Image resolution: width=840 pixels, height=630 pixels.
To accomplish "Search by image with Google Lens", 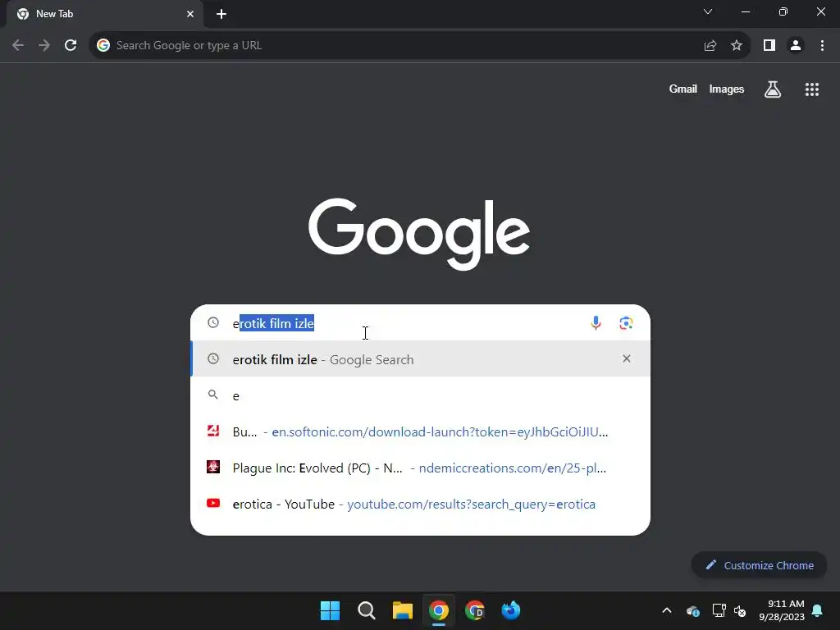I will click(626, 323).
